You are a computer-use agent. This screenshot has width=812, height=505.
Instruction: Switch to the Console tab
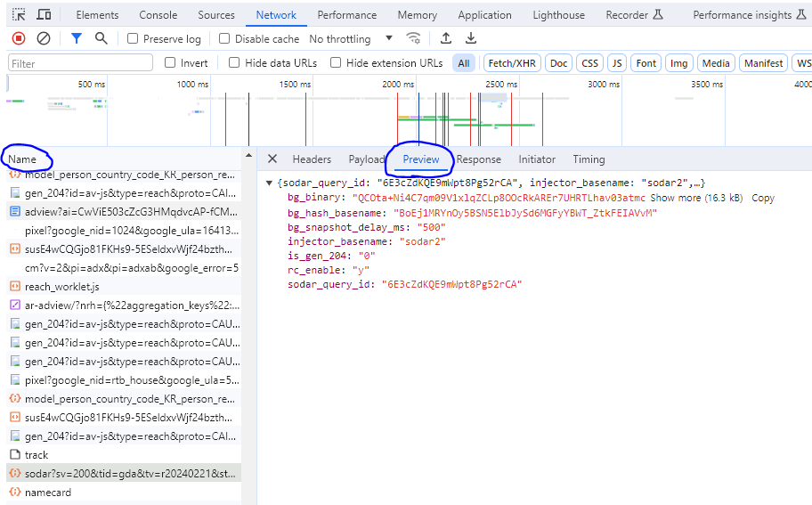(x=158, y=15)
